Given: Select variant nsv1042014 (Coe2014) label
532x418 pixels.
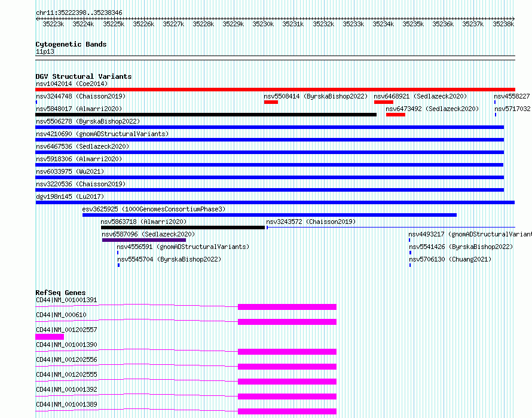Looking at the screenshot, I should [72, 84].
